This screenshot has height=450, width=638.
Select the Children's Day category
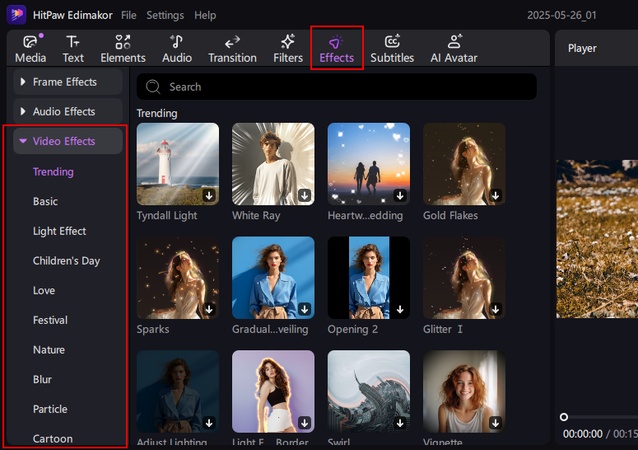[66, 261]
